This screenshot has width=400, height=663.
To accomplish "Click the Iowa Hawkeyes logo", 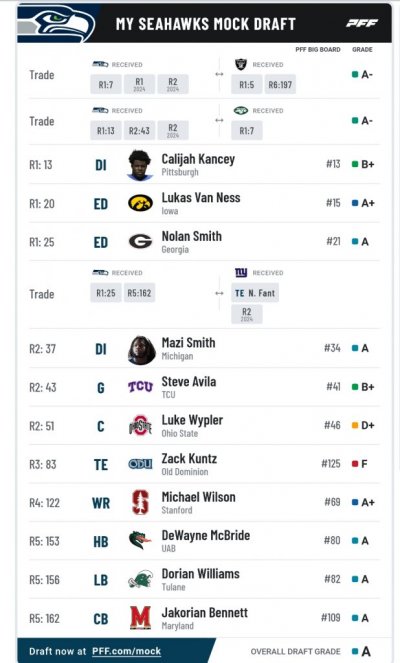I will (140, 203).
